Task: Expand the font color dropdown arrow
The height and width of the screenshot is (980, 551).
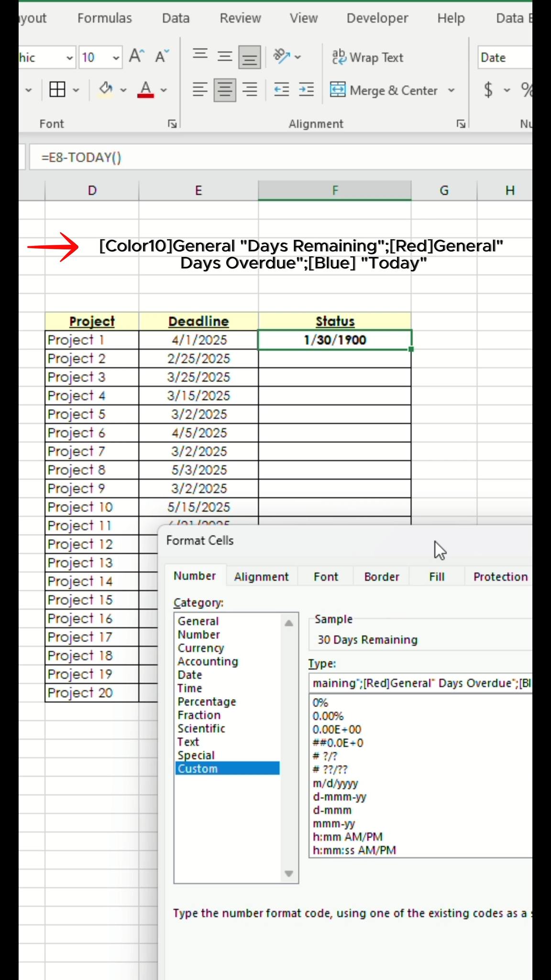Action: point(164,90)
